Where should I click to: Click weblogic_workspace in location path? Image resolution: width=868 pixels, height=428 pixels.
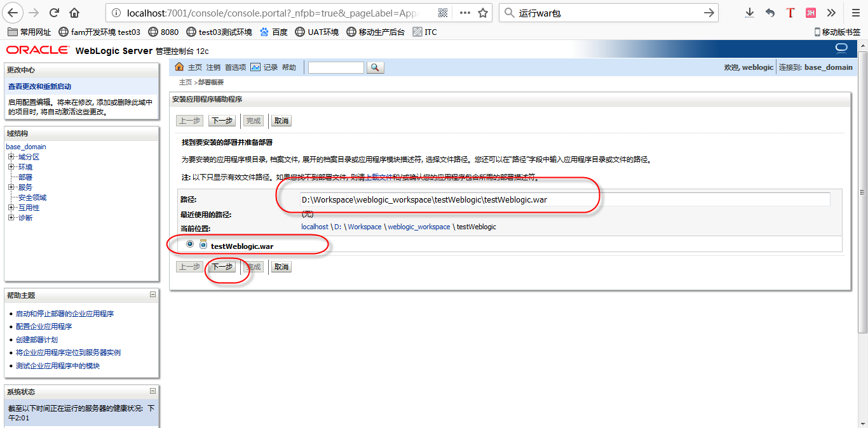(x=419, y=227)
